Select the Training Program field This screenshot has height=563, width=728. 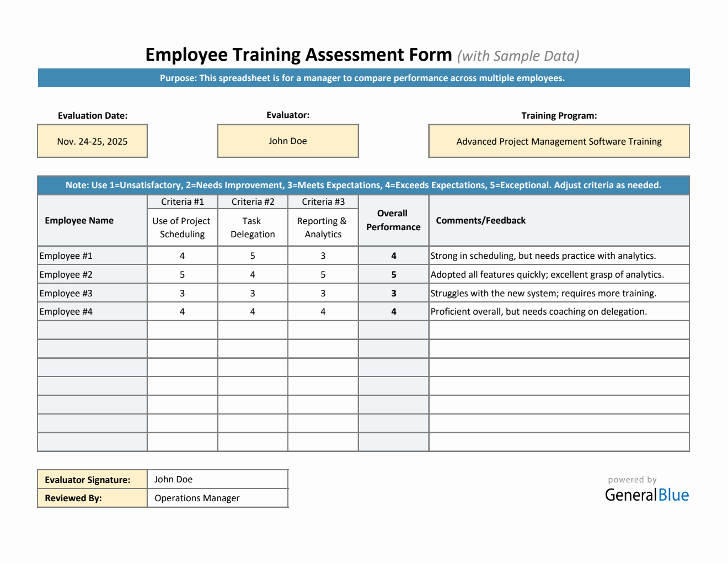(x=559, y=141)
